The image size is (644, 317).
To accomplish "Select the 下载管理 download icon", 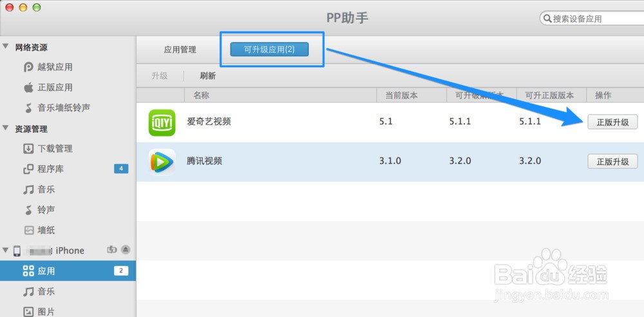I will pos(28,148).
